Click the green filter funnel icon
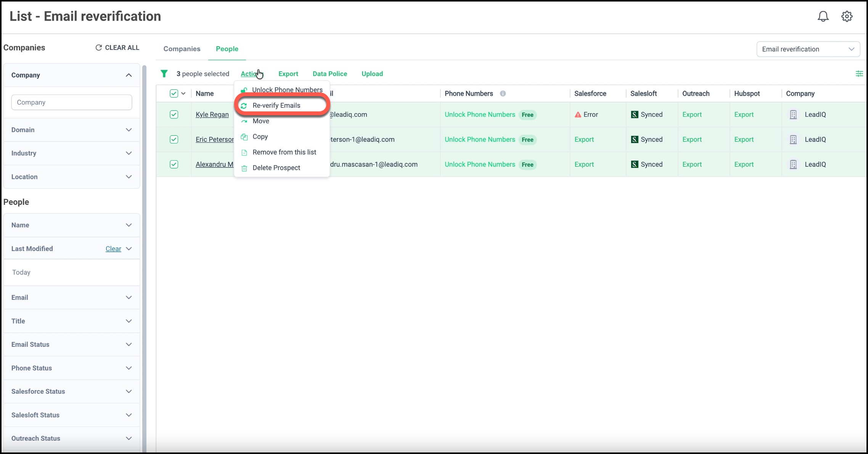The image size is (868, 454). click(164, 74)
